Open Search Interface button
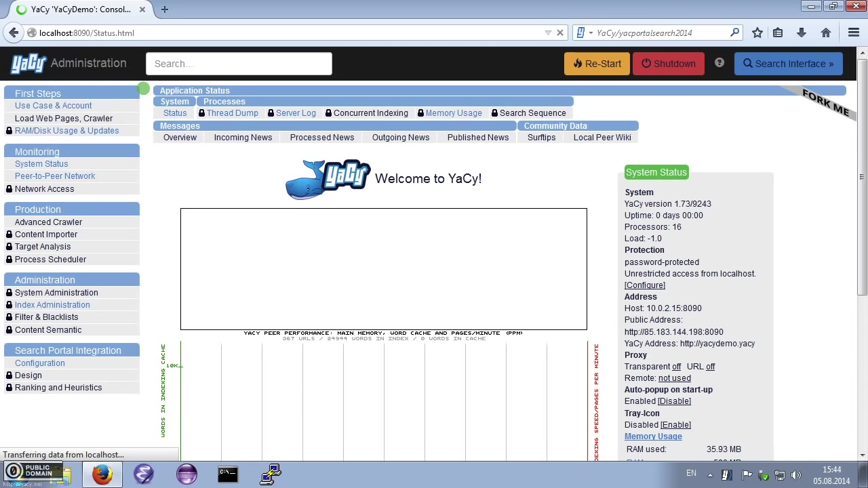Image resolution: width=868 pixels, height=488 pixels. 788,64
